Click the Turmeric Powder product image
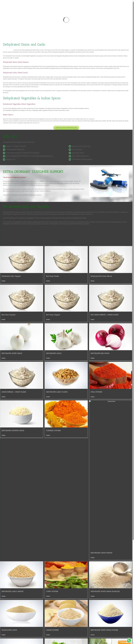 [x=66, y=414]
